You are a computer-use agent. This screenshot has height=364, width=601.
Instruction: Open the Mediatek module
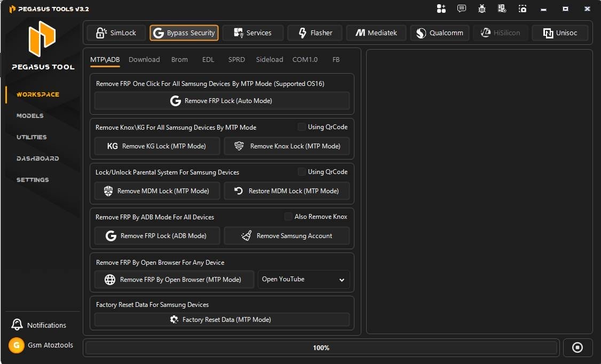(x=376, y=33)
